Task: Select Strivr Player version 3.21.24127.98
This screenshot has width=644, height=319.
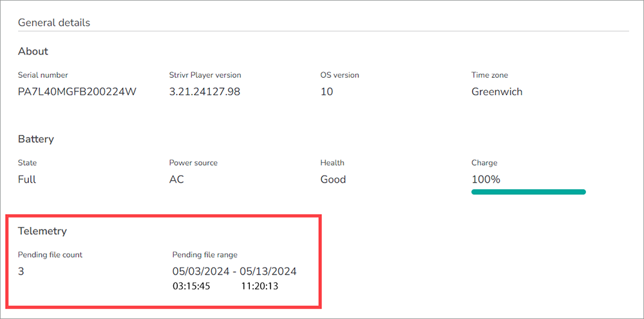Action: pyautogui.click(x=205, y=92)
